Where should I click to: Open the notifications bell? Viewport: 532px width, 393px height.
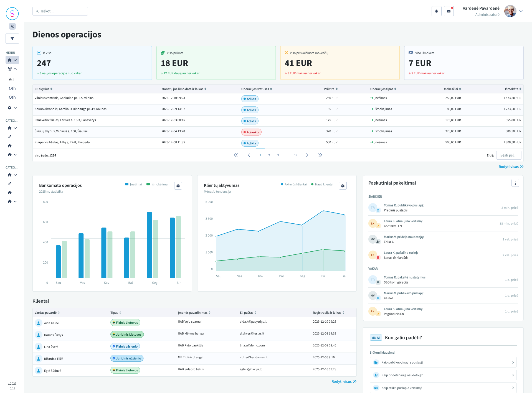436,11
